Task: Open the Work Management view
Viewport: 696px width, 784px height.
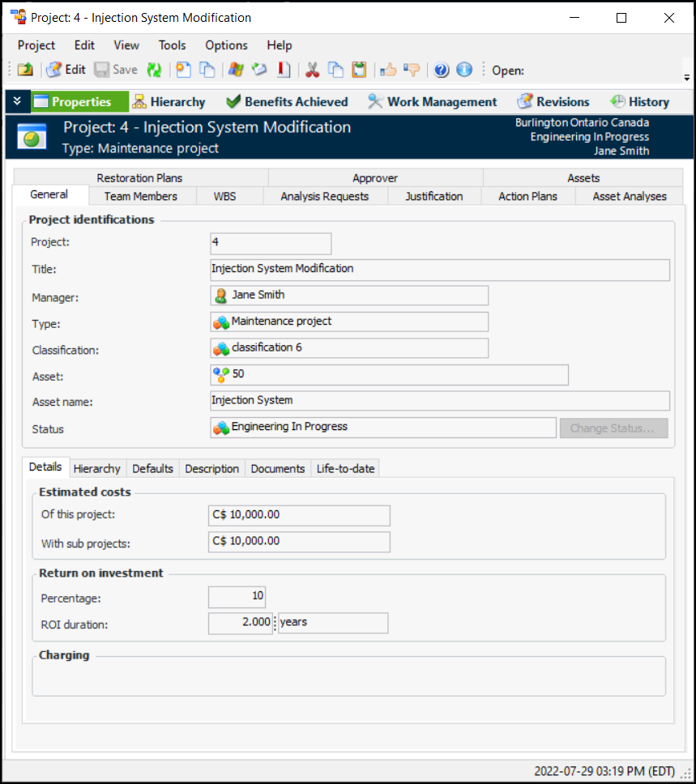Action: (x=432, y=101)
